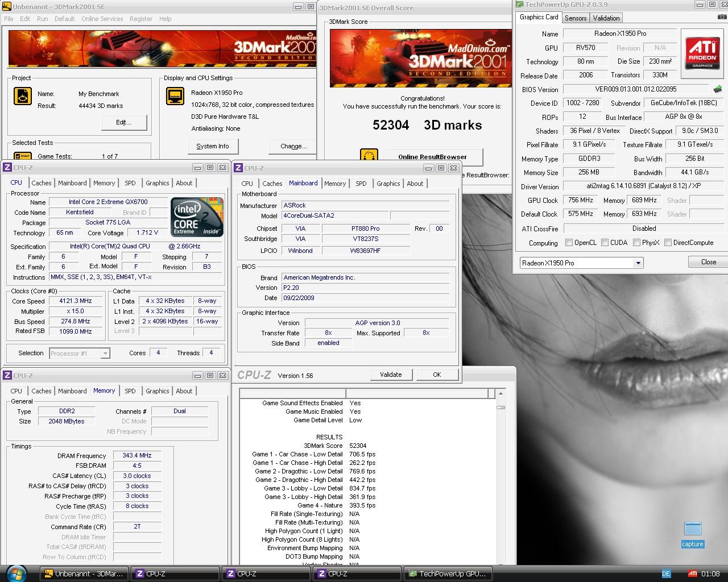Click the GPU-Z camera screenshot icon
The width and height of the screenshot is (728, 582).
click(722, 18)
